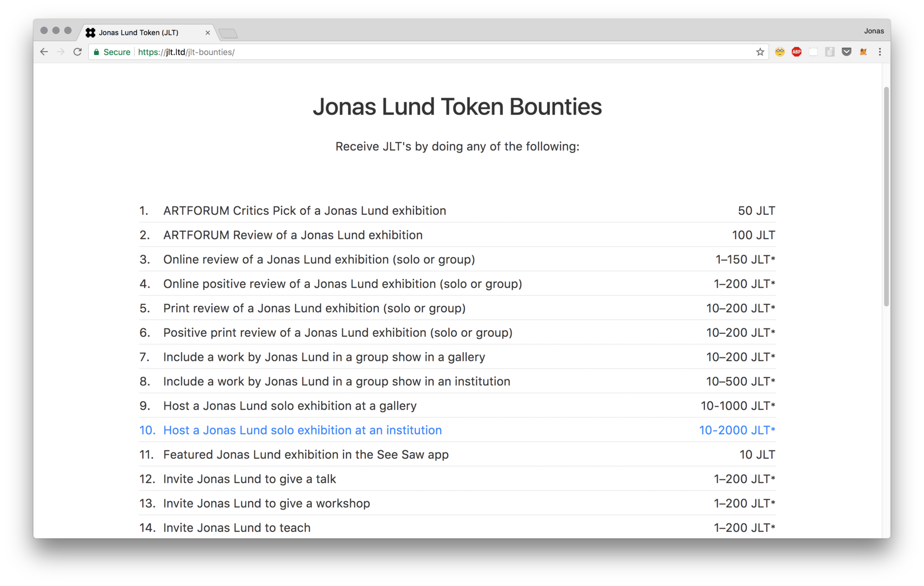The height and width of the screenshot is (586, 924).
Task: Click the forward navigation arrow
Action: tap(61, 52)
